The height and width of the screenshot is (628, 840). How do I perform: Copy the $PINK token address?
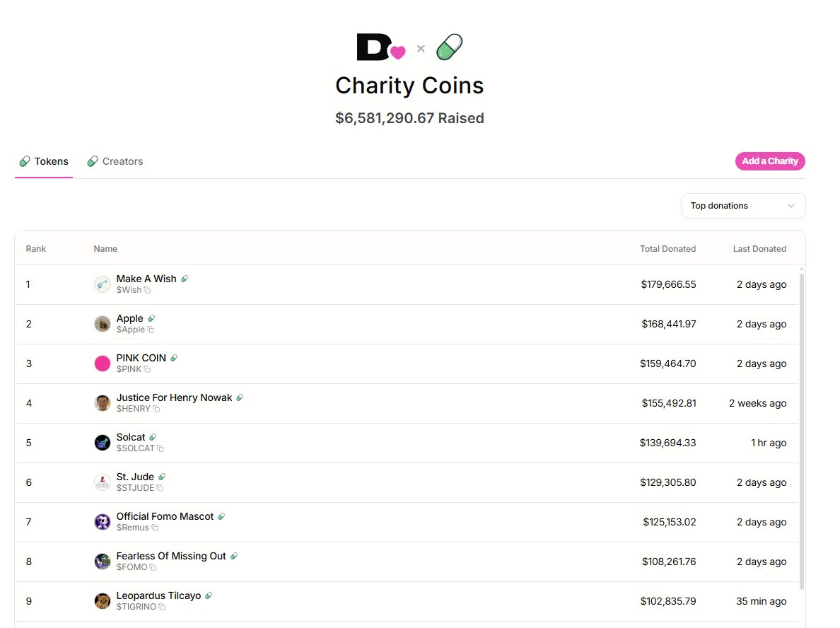(147, 370)
